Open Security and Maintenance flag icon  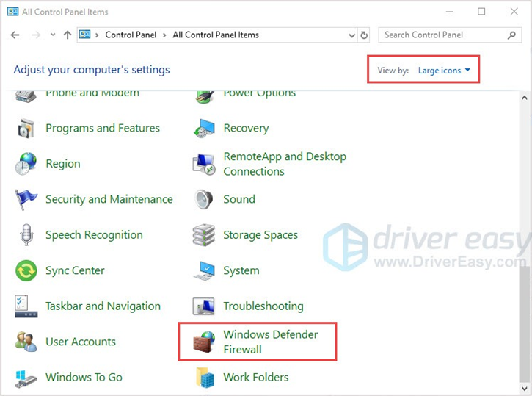(x=26, y=199)
